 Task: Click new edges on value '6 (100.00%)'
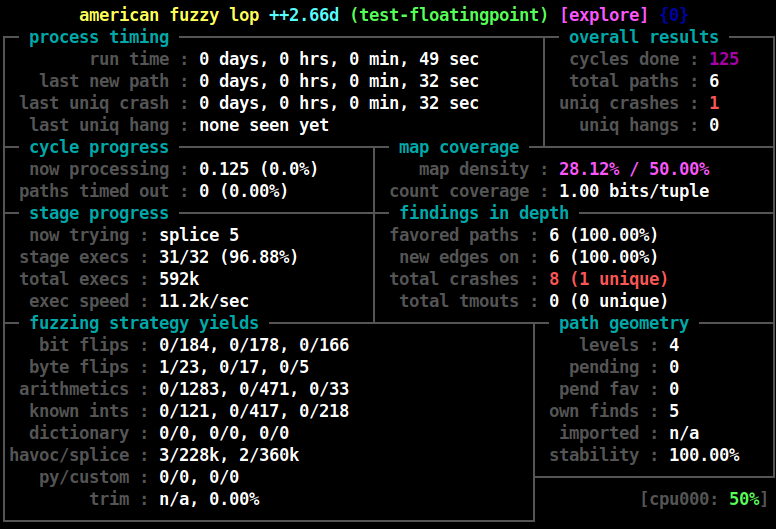604,257
